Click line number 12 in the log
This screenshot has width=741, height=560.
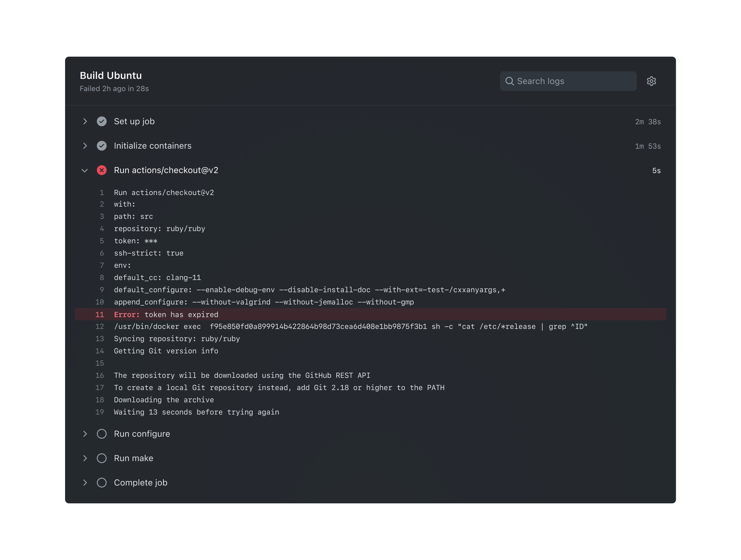[x=100, y=326]
